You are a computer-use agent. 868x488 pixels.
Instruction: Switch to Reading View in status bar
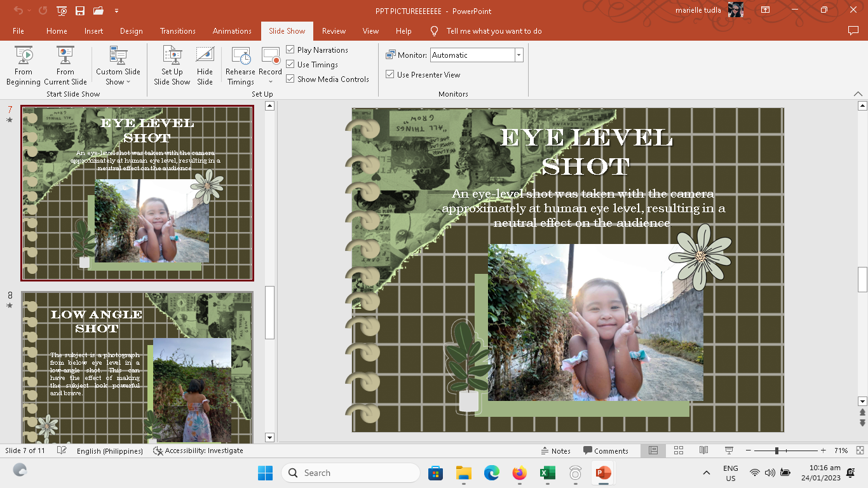click(x=703, y=451)
